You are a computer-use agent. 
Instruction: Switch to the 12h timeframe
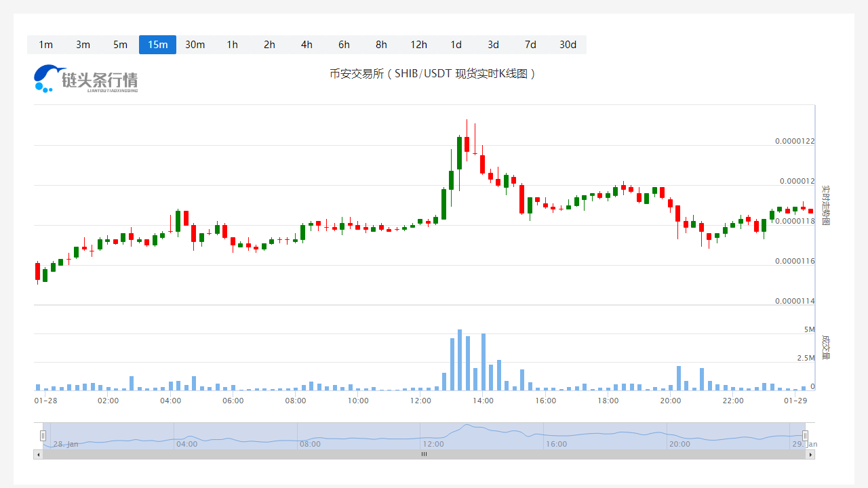(x=418, y=45)
